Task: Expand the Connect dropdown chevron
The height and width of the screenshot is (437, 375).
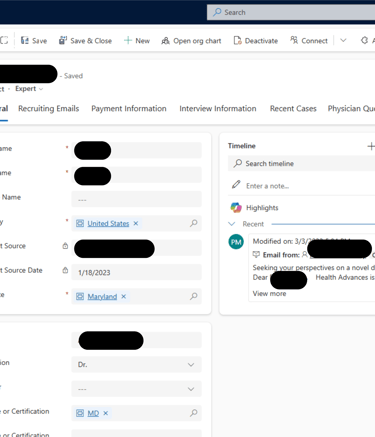Action: (x=343, y=40)
